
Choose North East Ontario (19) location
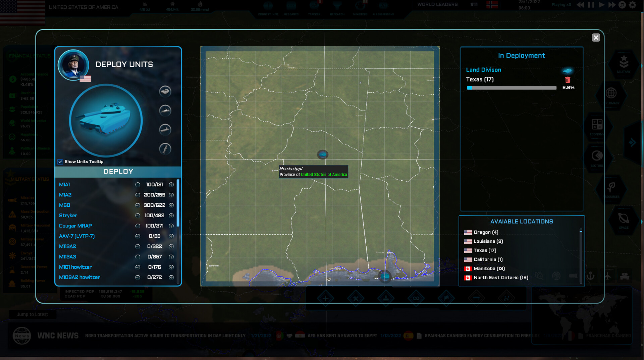pos(500,278)
